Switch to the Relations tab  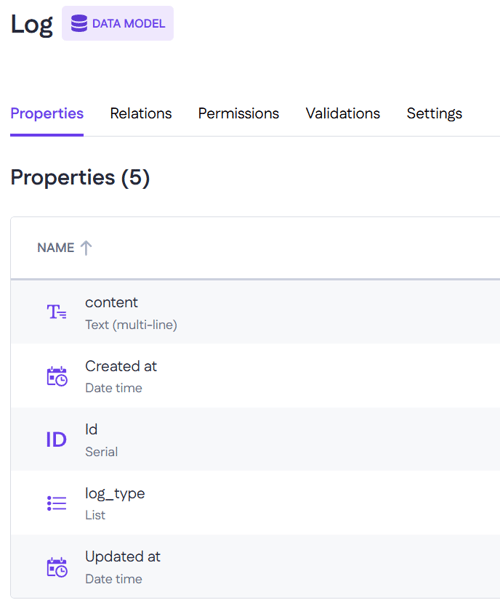click(x=141, y=113)
